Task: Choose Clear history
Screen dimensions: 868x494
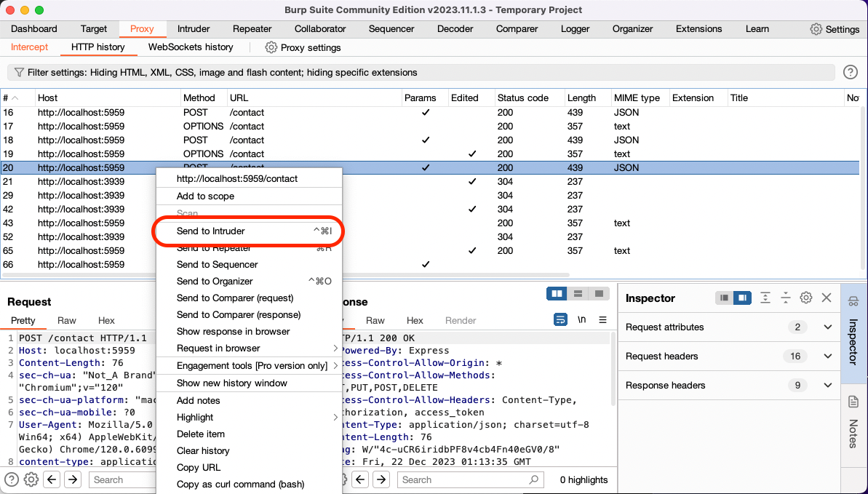Action: click(x=249, y=451)
